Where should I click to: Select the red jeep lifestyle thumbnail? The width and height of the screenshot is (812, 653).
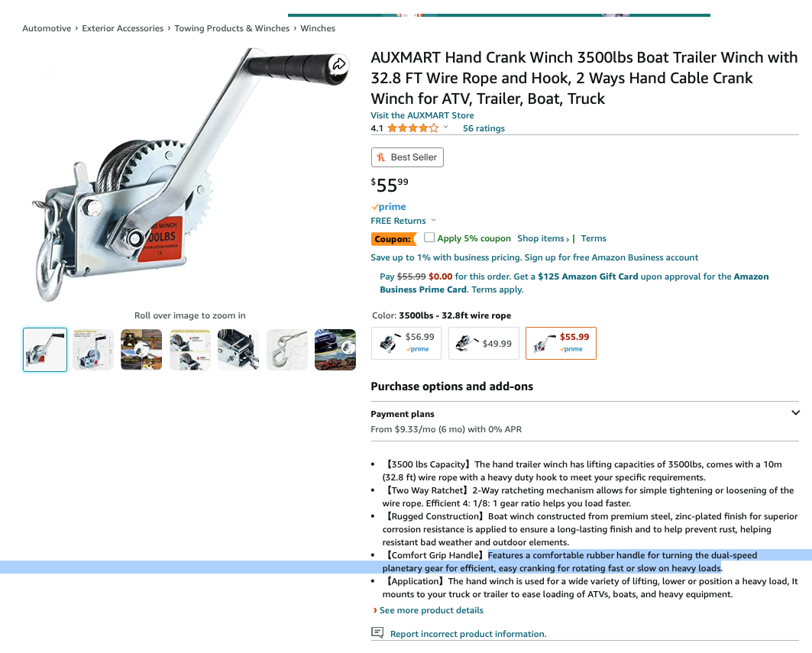click(x=335, y=350)
